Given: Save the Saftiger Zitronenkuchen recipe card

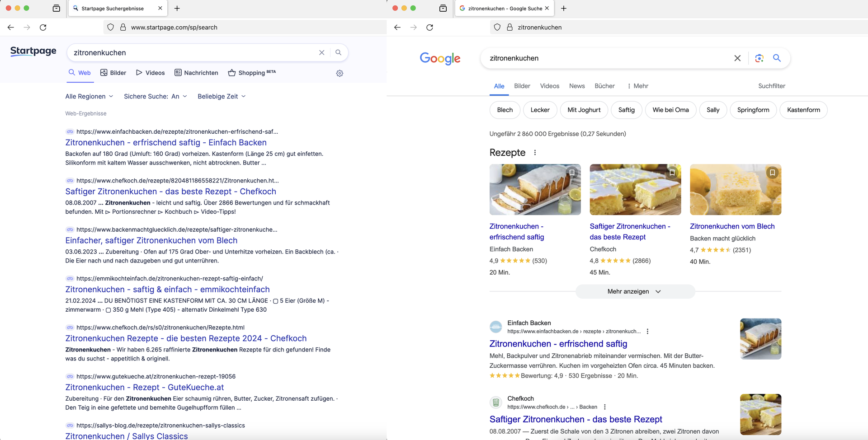Looking at the screenshot, I should click(x=672, y=173).
